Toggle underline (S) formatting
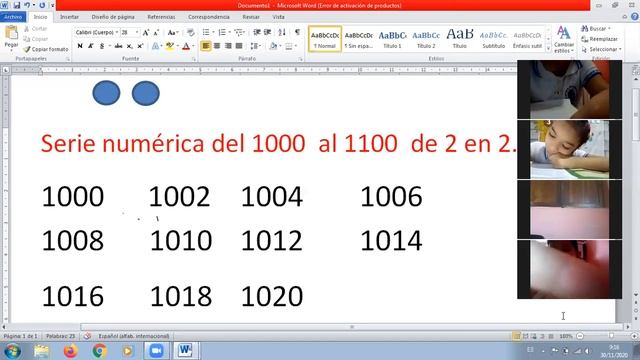The width and height of the screenshot is (640, 360). (102, 46)
